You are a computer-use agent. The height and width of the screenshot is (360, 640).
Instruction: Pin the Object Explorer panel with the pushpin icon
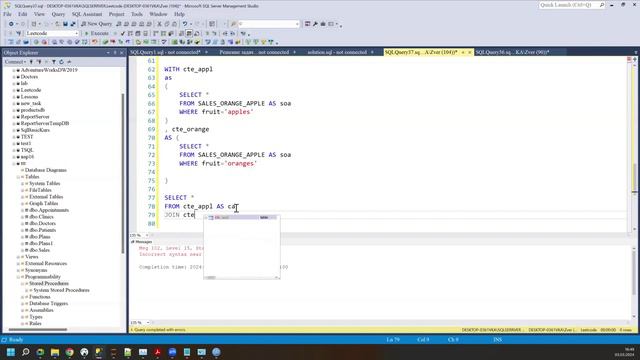pos(115,53)
